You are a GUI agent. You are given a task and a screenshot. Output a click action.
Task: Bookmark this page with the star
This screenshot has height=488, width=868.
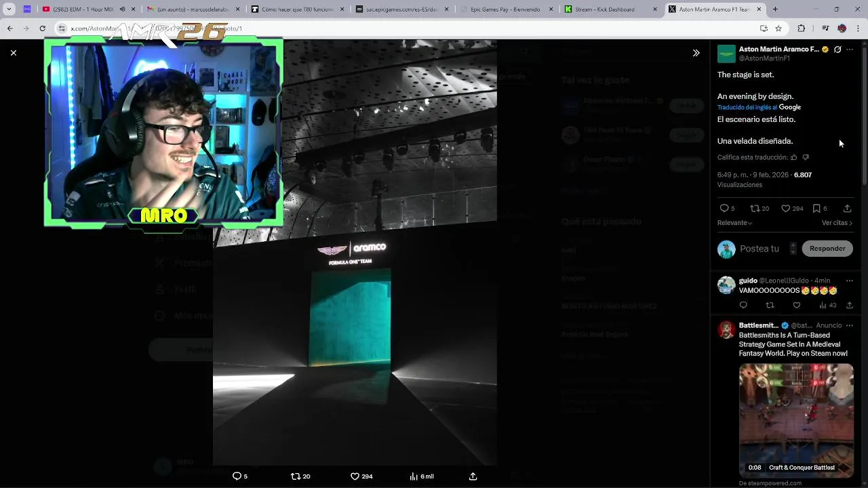pyautogui.click(x=778, y=28)
